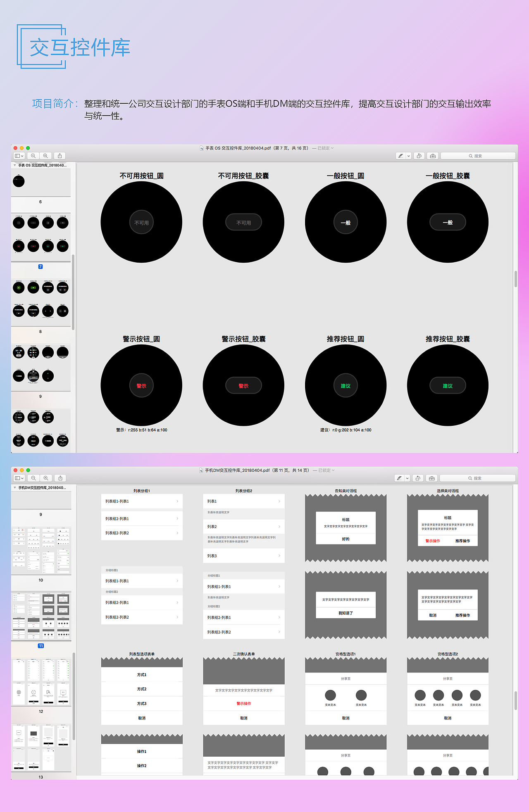Collapse 手表 OS 交互控件库 sidebar disclosure triangle
The image size is (529, 812).
15,165
